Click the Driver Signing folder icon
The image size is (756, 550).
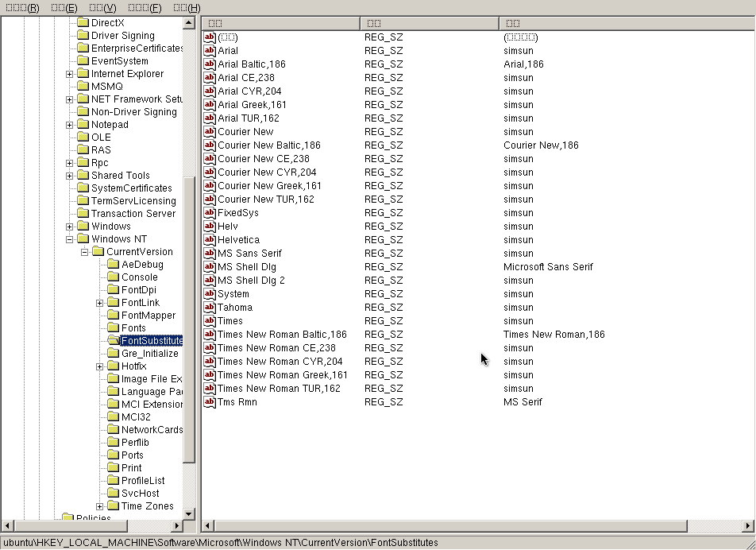[83, 35]
